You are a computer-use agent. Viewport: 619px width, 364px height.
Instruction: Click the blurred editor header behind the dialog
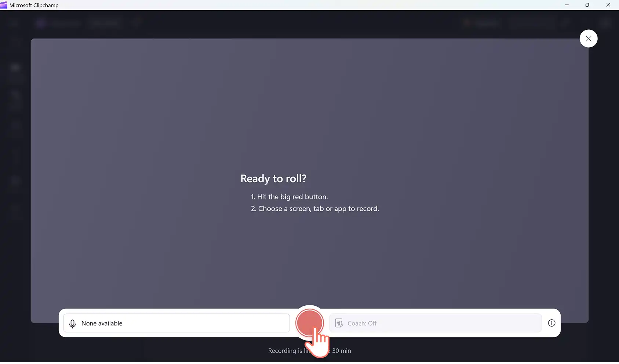(x=309, y=23)
